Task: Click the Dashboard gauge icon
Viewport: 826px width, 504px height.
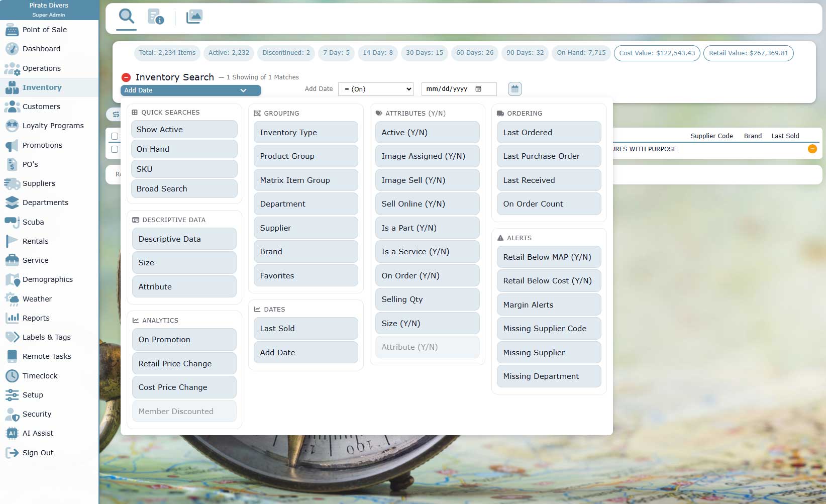Action: coord(12,49)
